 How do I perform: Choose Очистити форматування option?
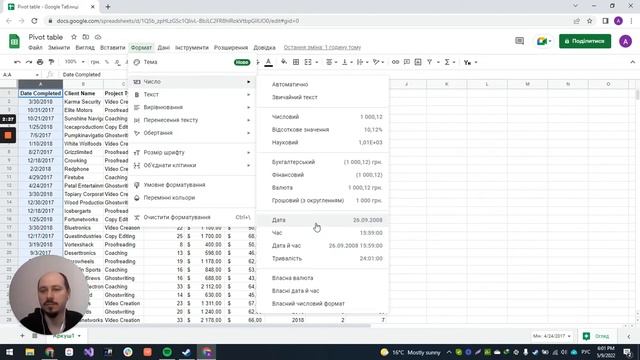point(192,217)
